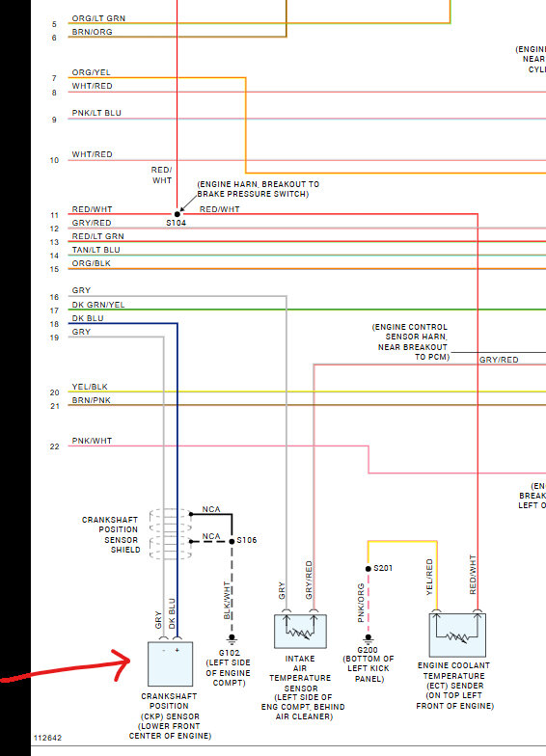Viewport: 546px width, 756px height.
Task: Click the crankshaft sensor shield coil symbol
Action: point(170,534)
